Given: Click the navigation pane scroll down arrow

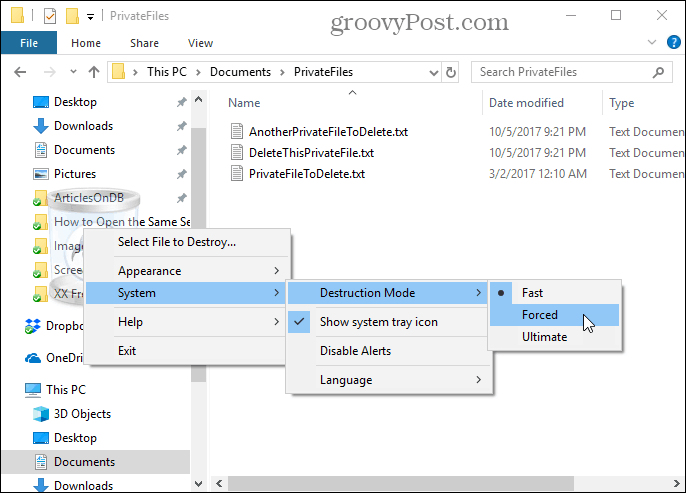Looking at the screenshot, I should (198, 484).
